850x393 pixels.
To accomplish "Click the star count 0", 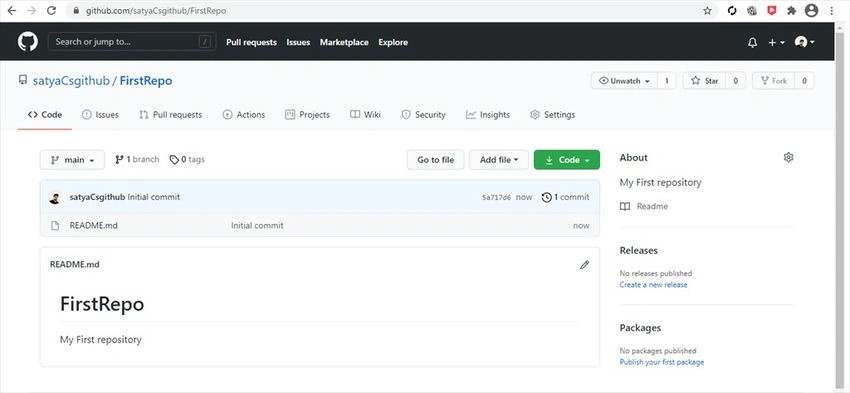I will click(x=736, y=81).
